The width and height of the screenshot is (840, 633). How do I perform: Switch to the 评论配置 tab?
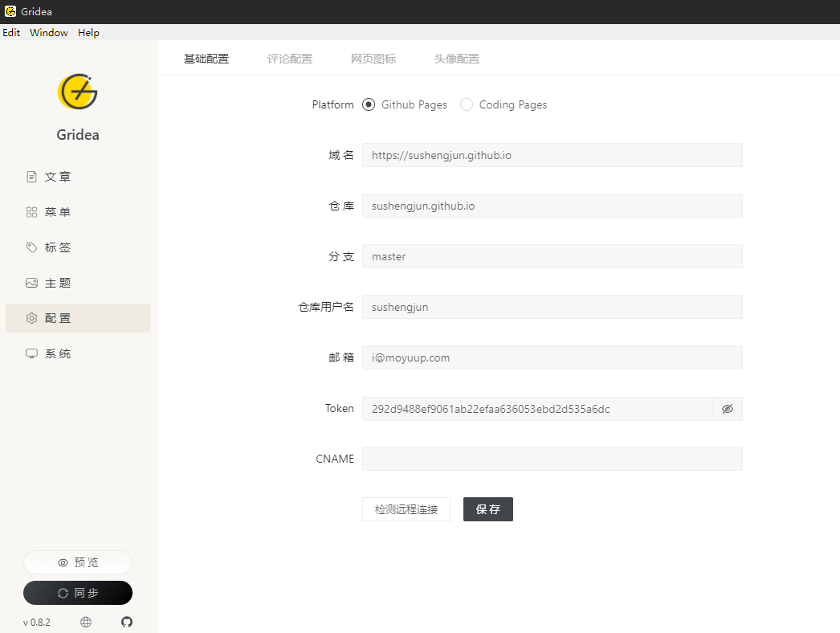tap(289, 58)
